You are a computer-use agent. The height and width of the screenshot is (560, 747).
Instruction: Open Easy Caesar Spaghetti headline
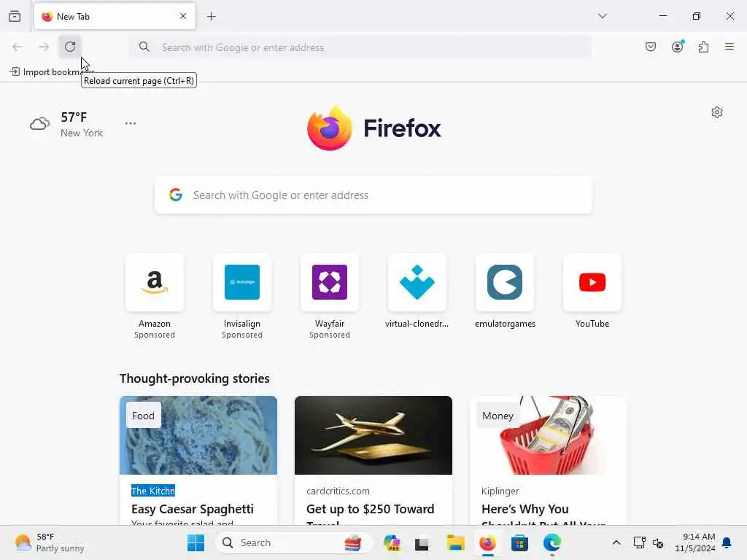(193, 509)
